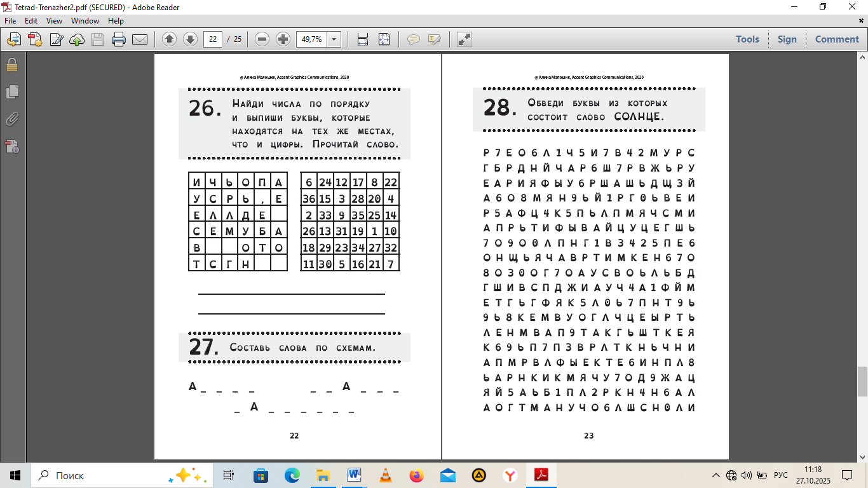Toggle Fit One Full Page view
The image size is (868, 488).
coord(384,39)
